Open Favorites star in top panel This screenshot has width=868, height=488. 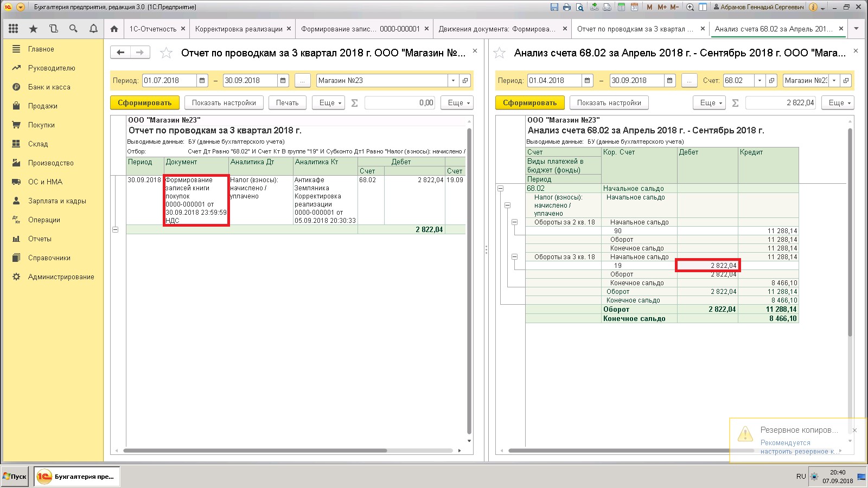(34, 29)
